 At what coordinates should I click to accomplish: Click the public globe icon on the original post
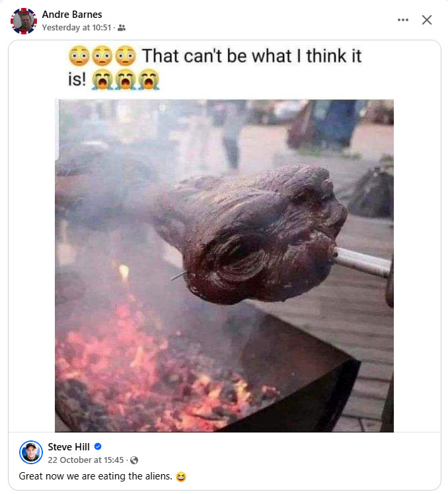point(134,460)
